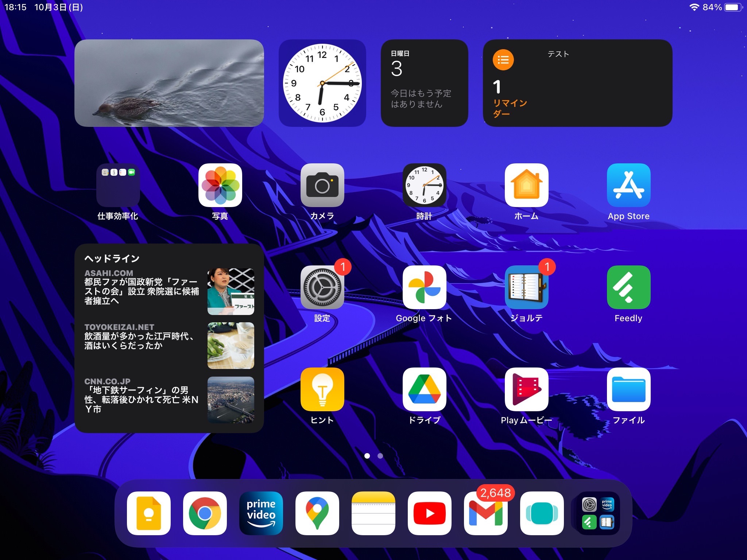
Task: Launch the App Store
Action: (628, 185)
